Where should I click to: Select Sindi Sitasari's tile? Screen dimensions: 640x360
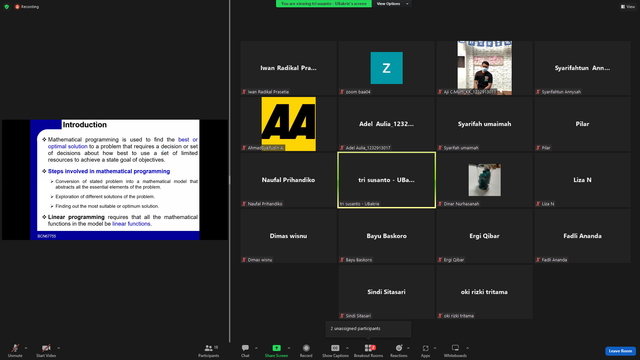(387, 291)
